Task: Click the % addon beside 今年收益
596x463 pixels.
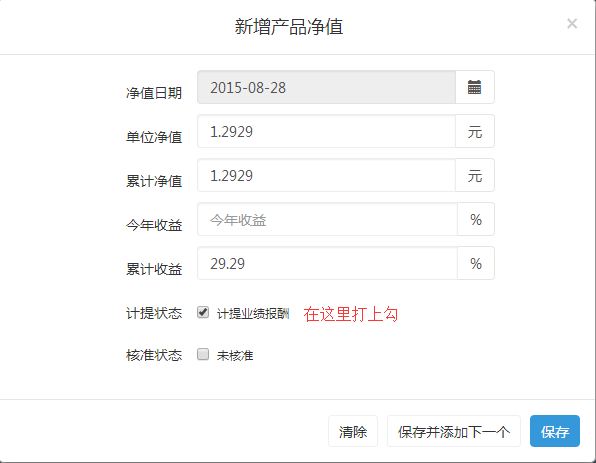Action: (x=476, y=219)
